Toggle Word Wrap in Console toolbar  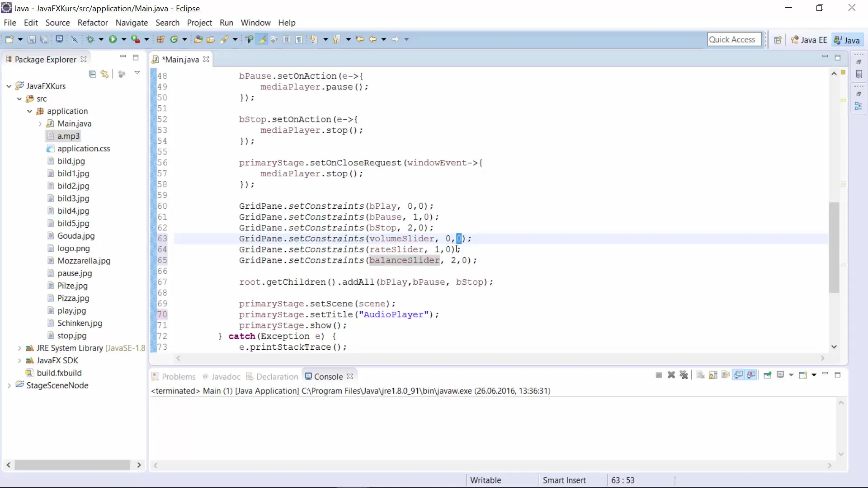point(726,375)
